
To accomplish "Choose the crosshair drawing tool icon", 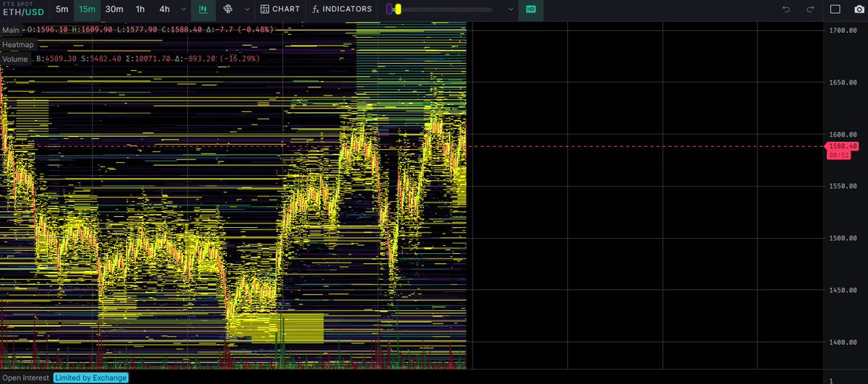I will pos(228,9).
